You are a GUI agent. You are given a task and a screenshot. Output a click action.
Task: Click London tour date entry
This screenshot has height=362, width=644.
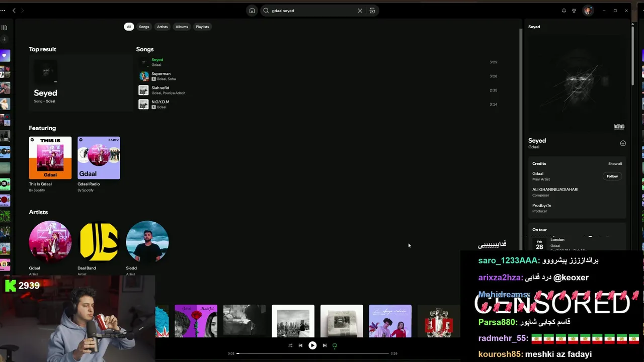click(577, 243)
